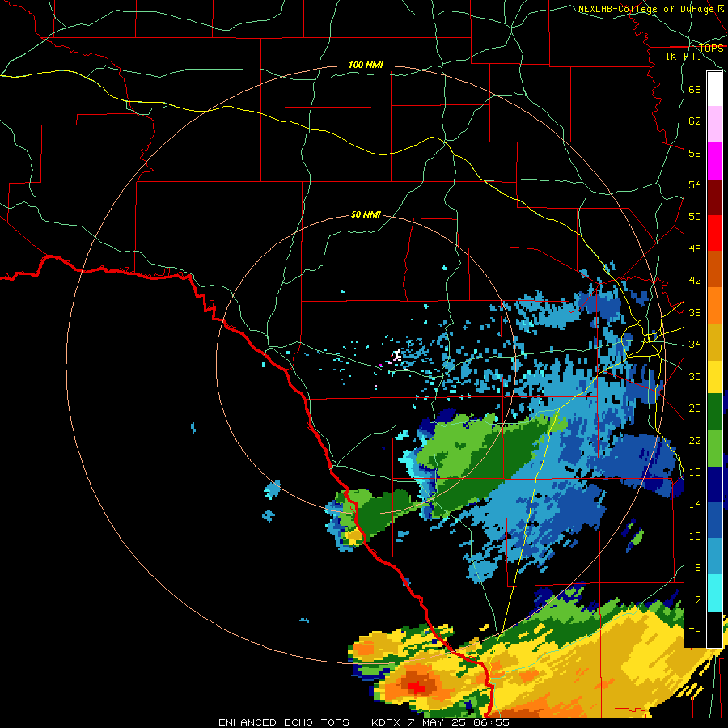Select the medium blue legend swatch
This screenshot has width=728, height=728.
coord(714,520)
